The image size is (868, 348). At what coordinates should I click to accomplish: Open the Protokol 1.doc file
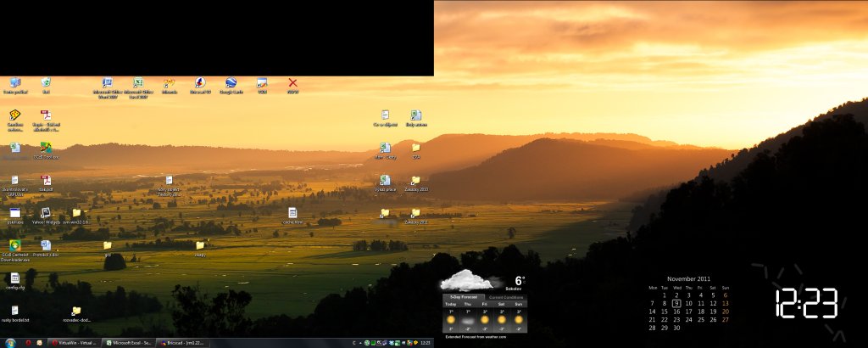[46, 248]
